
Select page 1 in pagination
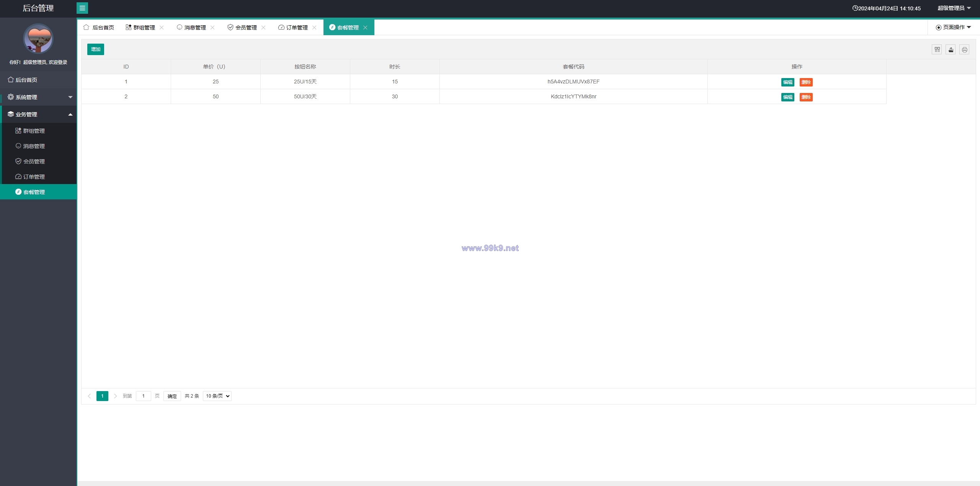[102, 396]
